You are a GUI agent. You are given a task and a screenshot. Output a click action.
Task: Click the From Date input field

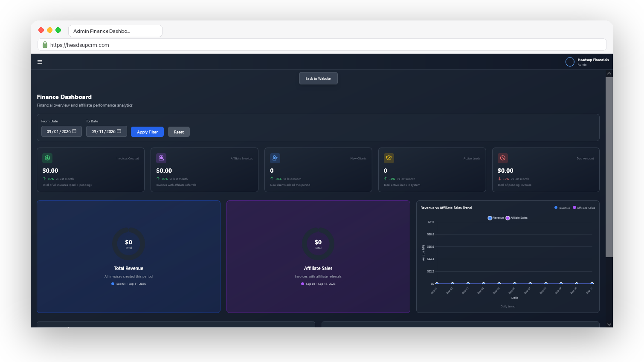click(x=61, y=131)
